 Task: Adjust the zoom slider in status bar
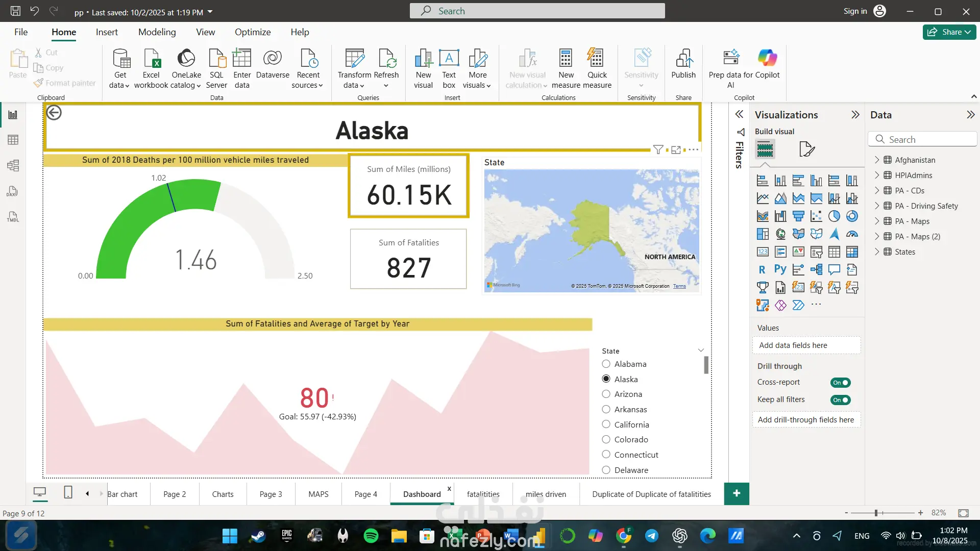pos(876,513)
